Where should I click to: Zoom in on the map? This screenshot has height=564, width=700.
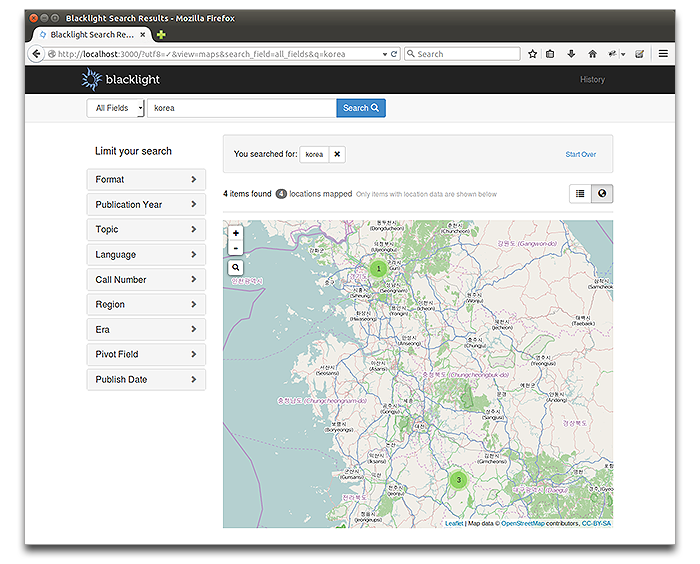point(236,233)
